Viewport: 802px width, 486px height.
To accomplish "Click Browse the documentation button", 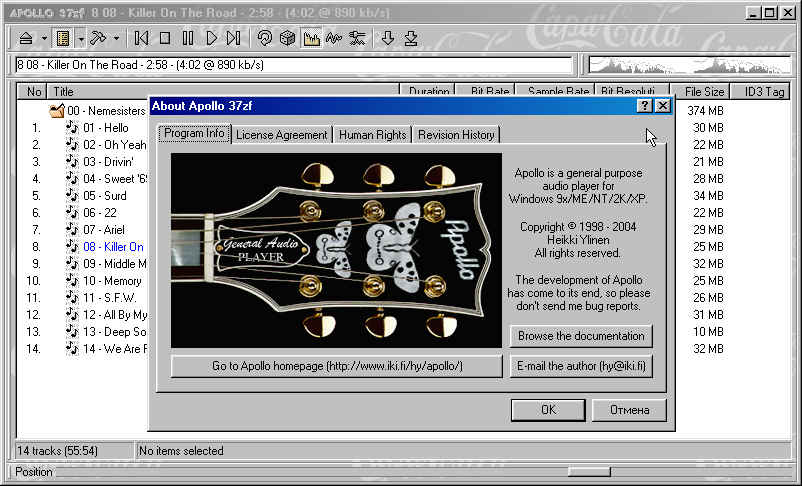I will (581, 336).
